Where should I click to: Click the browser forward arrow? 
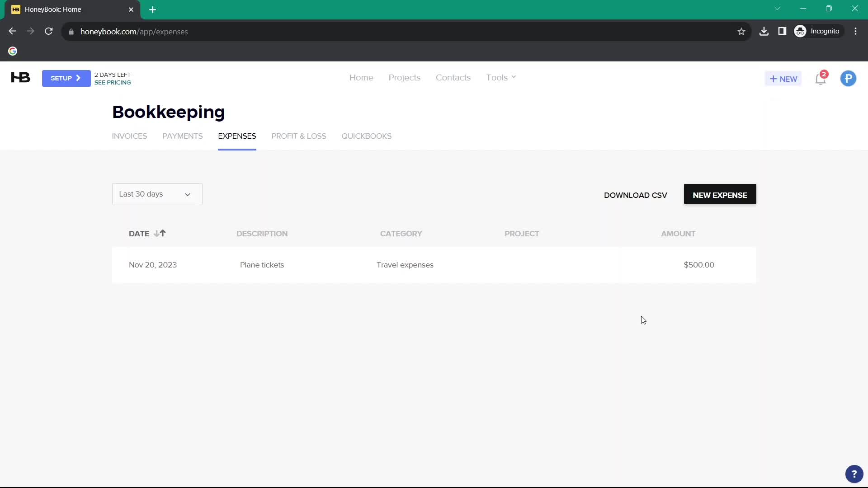[30, 31]
